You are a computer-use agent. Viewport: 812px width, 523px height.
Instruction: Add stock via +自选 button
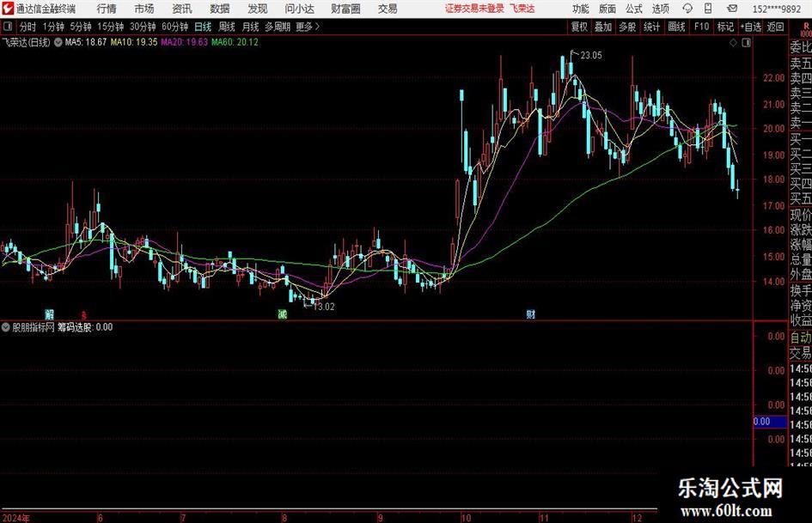click(751, 27)
